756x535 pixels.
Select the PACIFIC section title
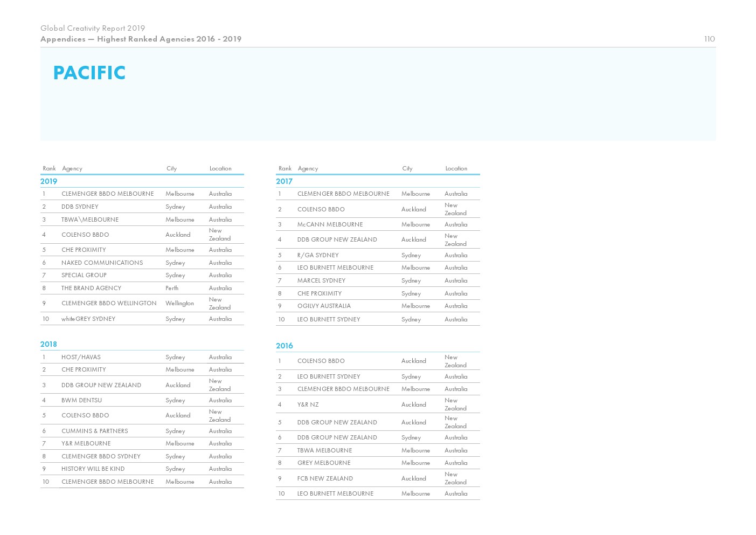point(89,73)
